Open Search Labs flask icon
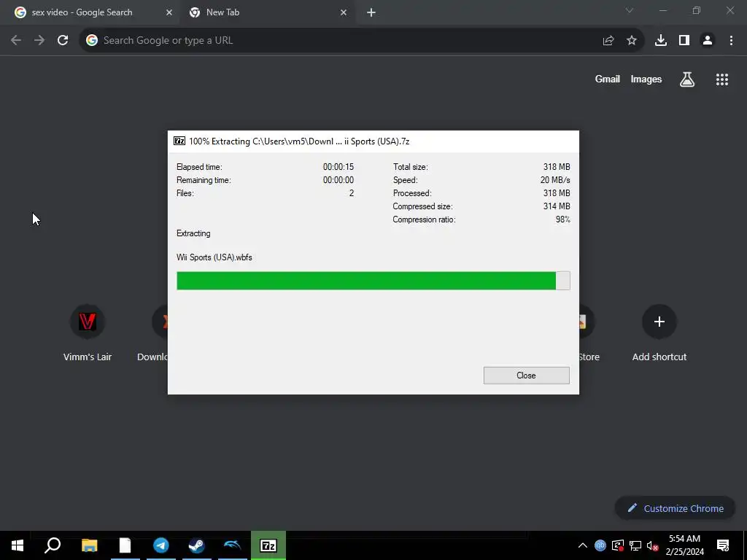Screen dimensions: 747x560 tap(687, 79)
